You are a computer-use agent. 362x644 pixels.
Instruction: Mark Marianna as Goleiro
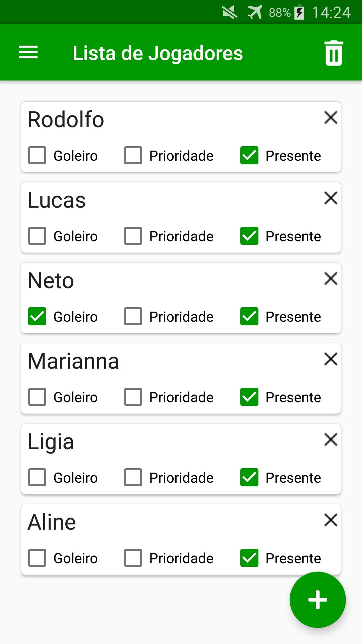pyautogui.click(x=37, y=397)
